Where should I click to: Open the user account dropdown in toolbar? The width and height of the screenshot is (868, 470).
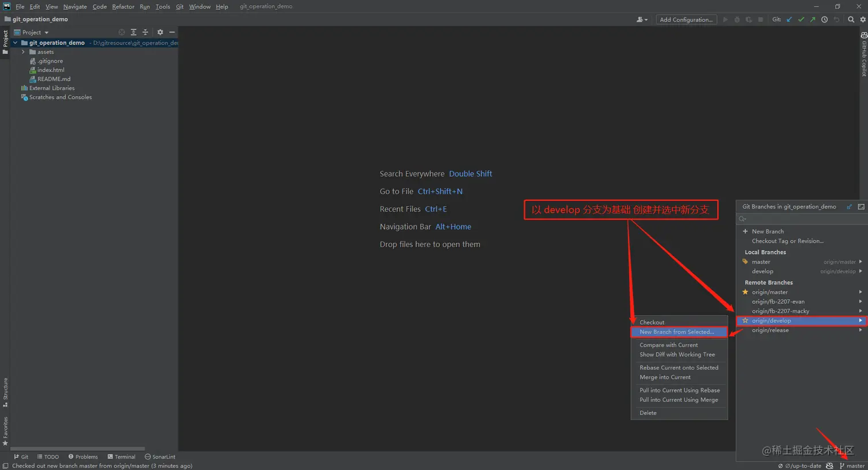pyautogui.click(x=642, y=20)
